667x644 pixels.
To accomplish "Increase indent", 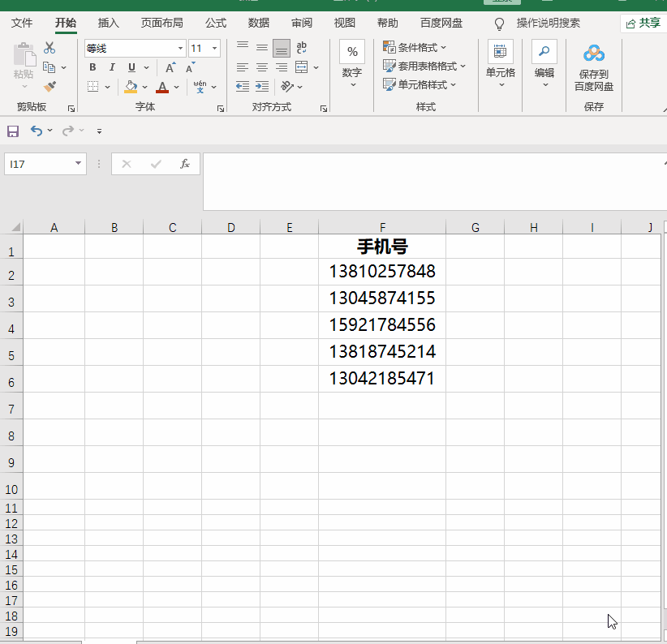I will click(262, 87).
